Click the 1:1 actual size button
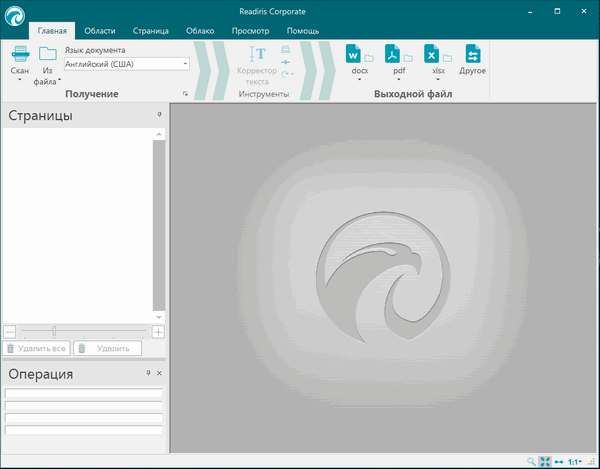The width and height of the screenshot is (600, 469). click(x=572, y=462)
